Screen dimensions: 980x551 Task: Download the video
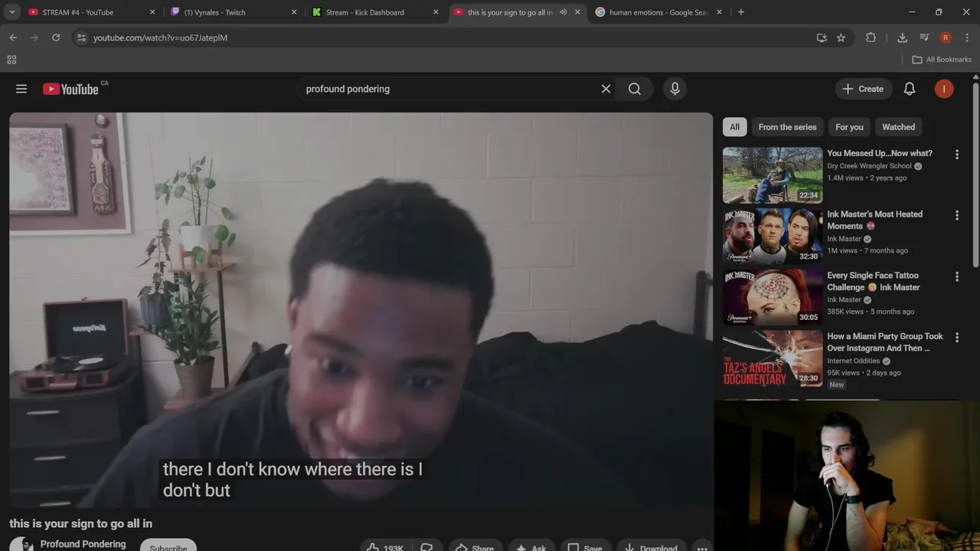pyautogui.click(x=651, y=546)
